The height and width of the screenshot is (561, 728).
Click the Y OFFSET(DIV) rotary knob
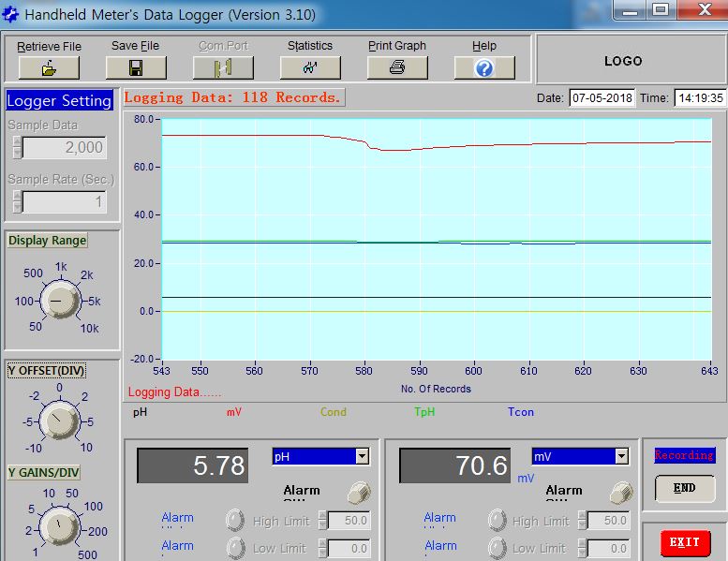click(60, 421)
